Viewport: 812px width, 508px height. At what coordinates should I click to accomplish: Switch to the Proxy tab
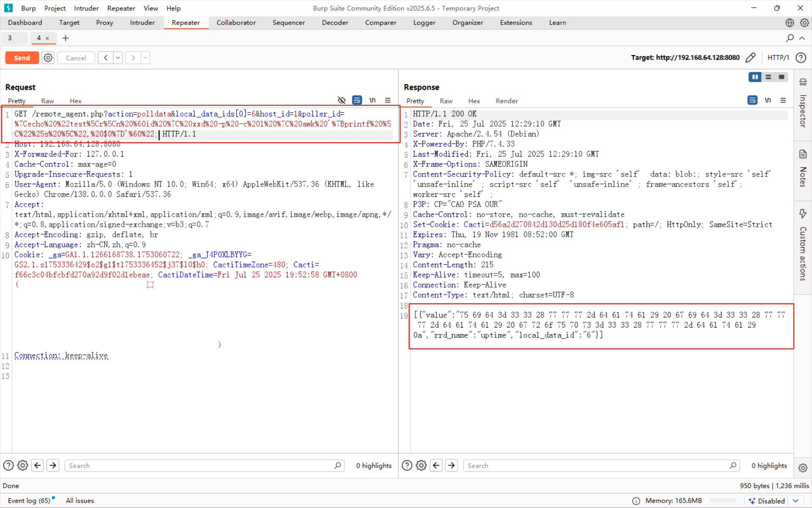[x=104, y=23]
